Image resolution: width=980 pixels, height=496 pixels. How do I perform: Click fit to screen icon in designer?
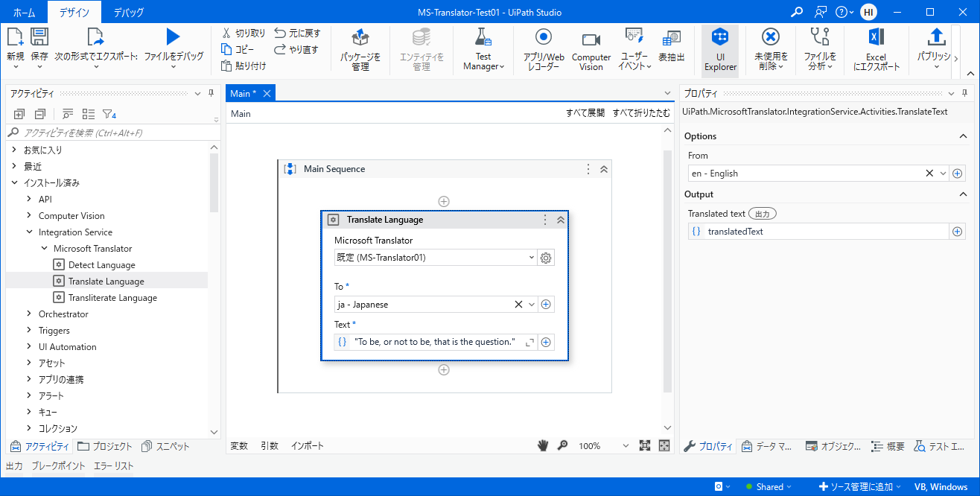(645, 445)
